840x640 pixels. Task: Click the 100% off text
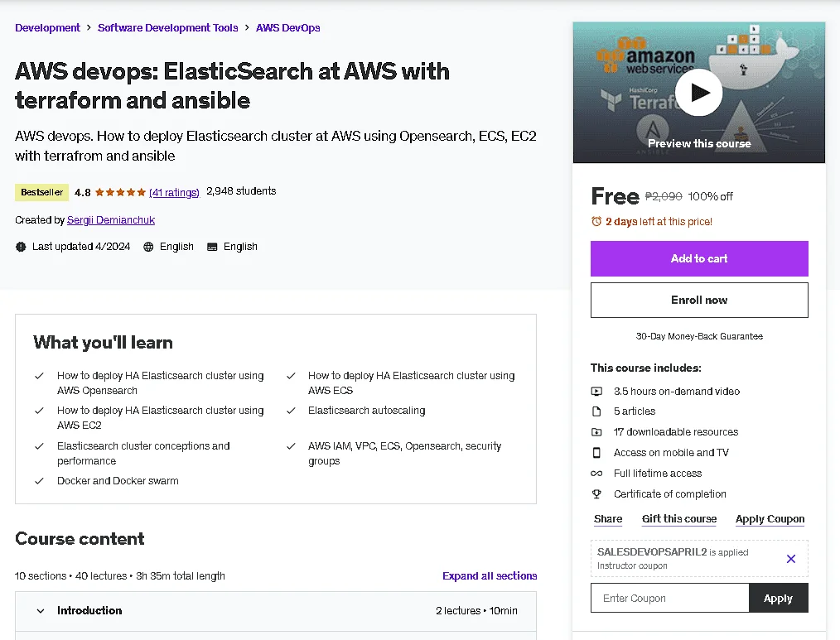(x=711, y=196)
